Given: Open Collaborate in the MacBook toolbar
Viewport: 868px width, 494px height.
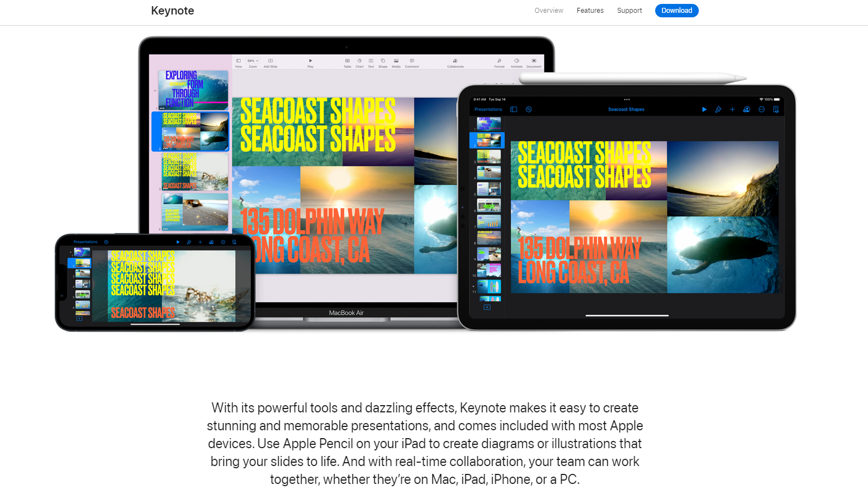Looking at the screenshot, I should [x=455, y=61].
